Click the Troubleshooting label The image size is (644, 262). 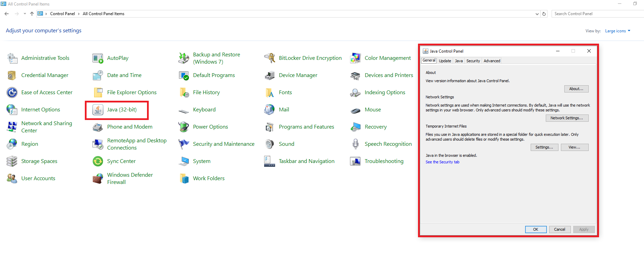[384, 161]
